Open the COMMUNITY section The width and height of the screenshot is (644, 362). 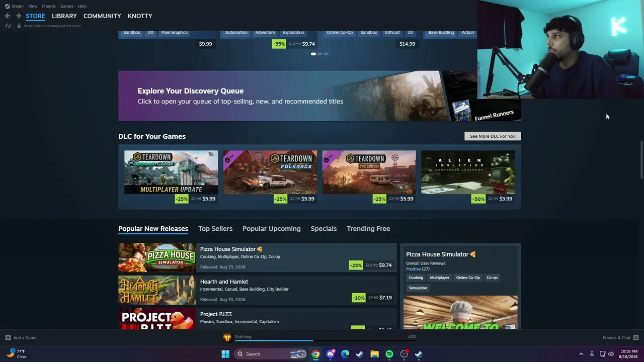tap(102, 16)
